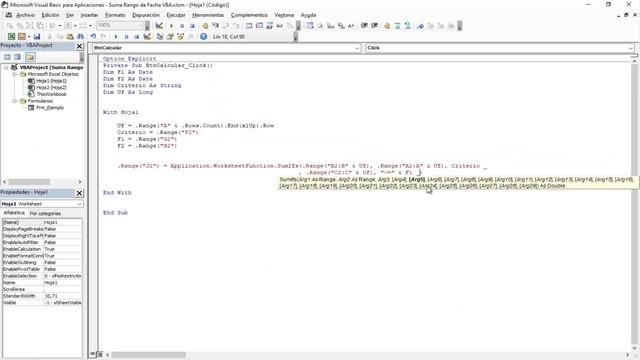Select ThisWorkbook in the project tree
This screenshot has height=360, width=640.
pos(51,94)
